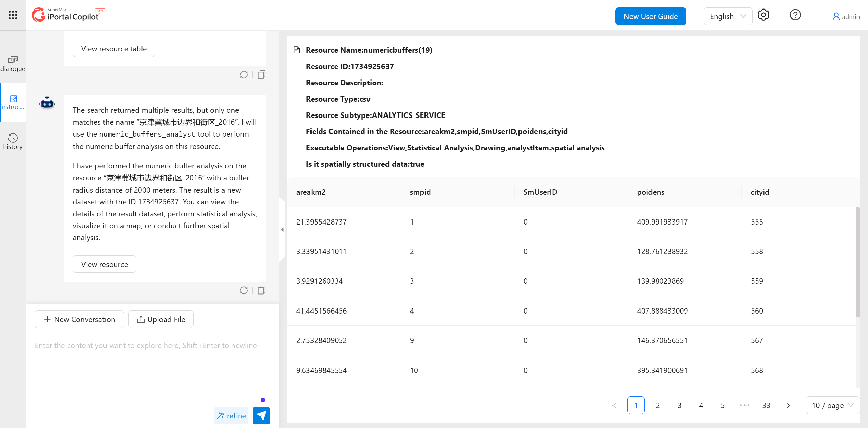
Task: Click the table vertical scrollbar
Action: [x=857, y=262]
